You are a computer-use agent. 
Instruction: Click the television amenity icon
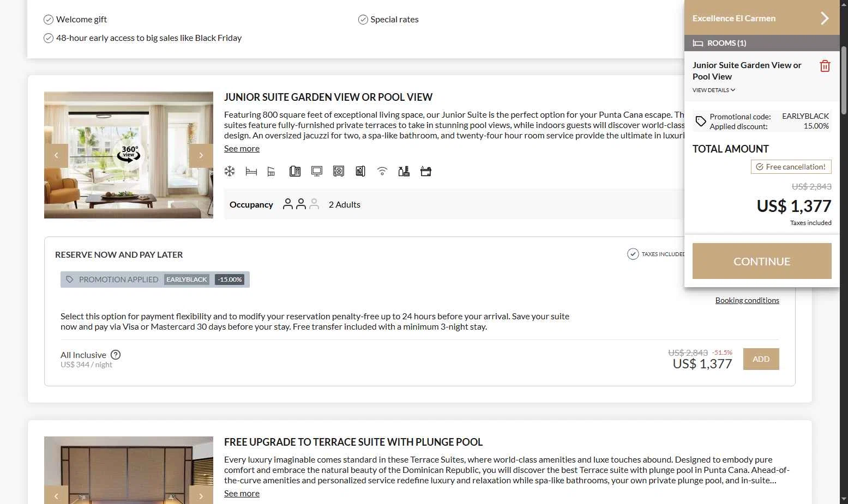click(317, 172)
